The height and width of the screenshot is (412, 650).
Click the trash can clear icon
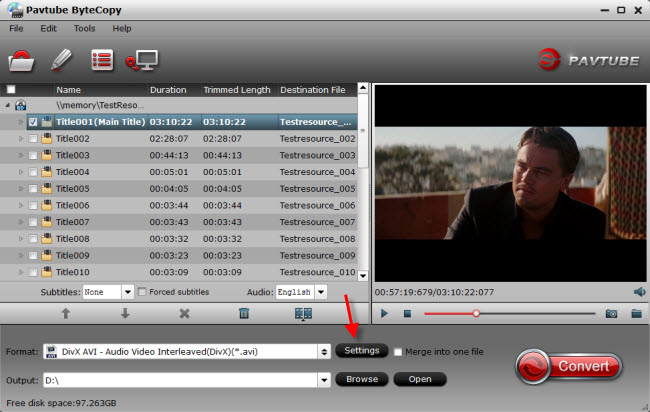pos(244,313)
